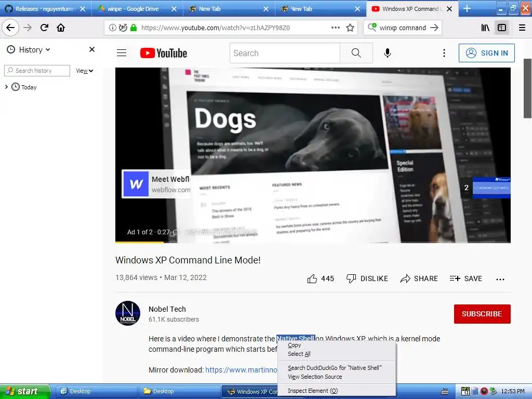
Task: Reload the current page
Action: point(44,28)
